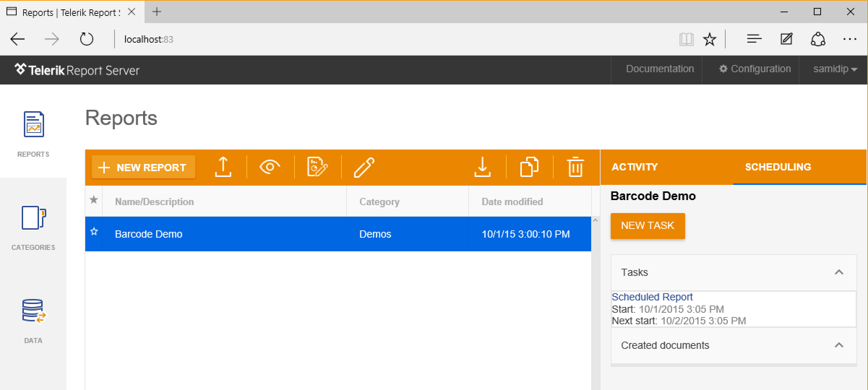Toggle favorite star on Barcode Demo row

click(x=94, y=232)
